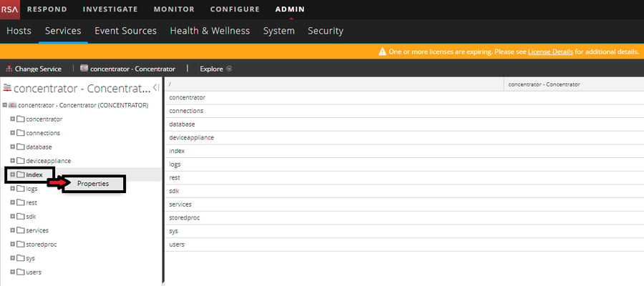Switch to the System tab

[279, 31]
